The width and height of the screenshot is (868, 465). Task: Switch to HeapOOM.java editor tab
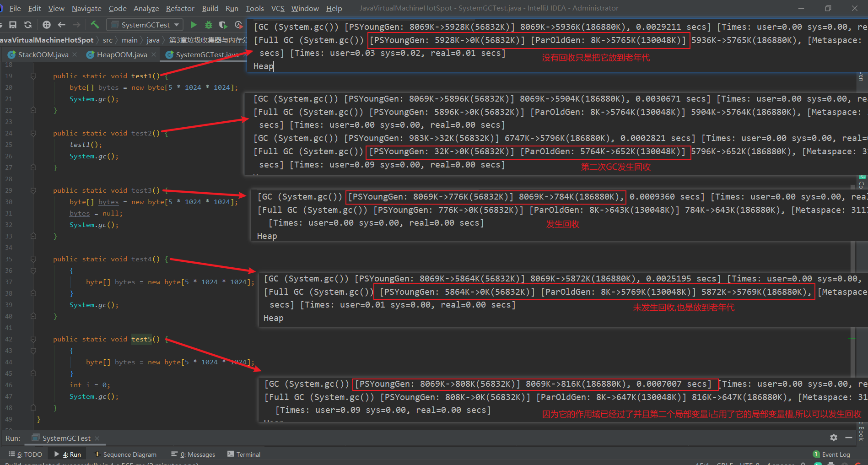(122, 54)
